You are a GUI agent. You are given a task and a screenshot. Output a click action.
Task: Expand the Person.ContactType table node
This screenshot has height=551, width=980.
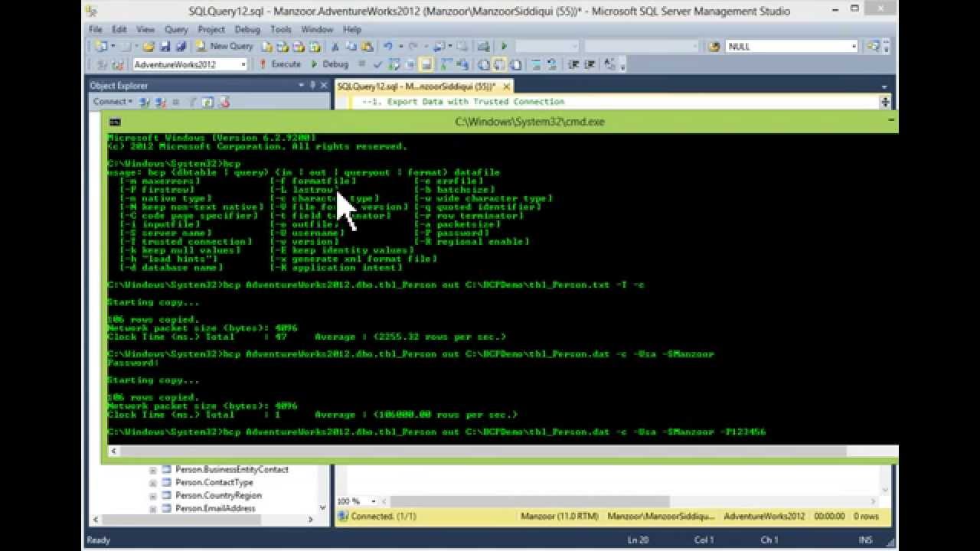152,483
